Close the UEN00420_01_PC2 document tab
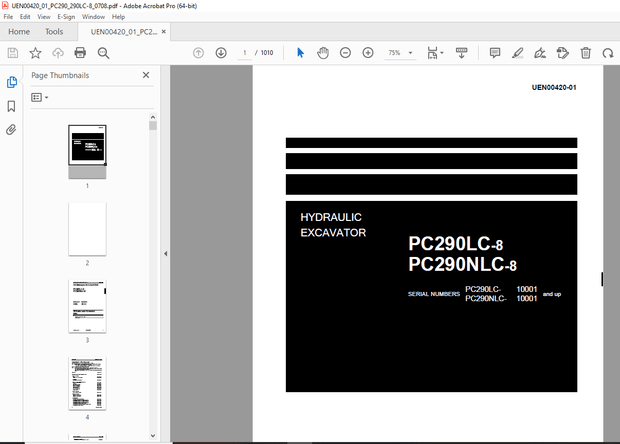 coord(164,32)
